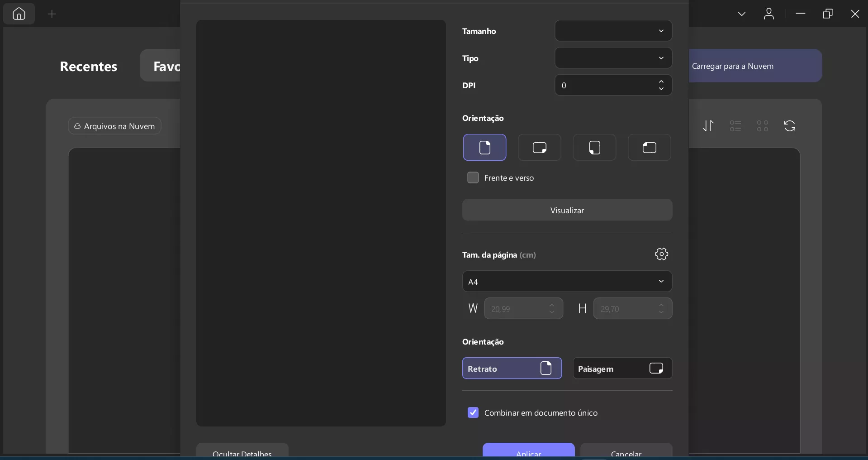Click the H height field
Viewport: 868px width, 460px height.
(633, 309)
